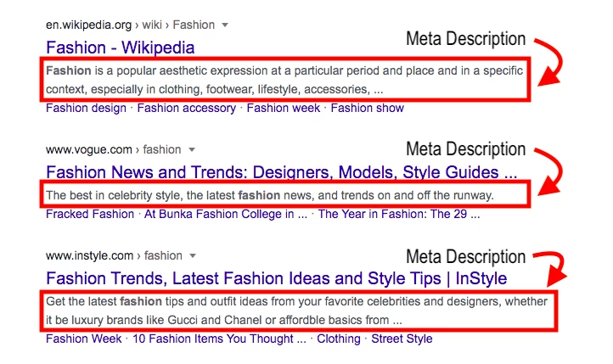
Task: Expand dropdown arrow beside www.vogue.com › fashion
Action: (192, 149)
